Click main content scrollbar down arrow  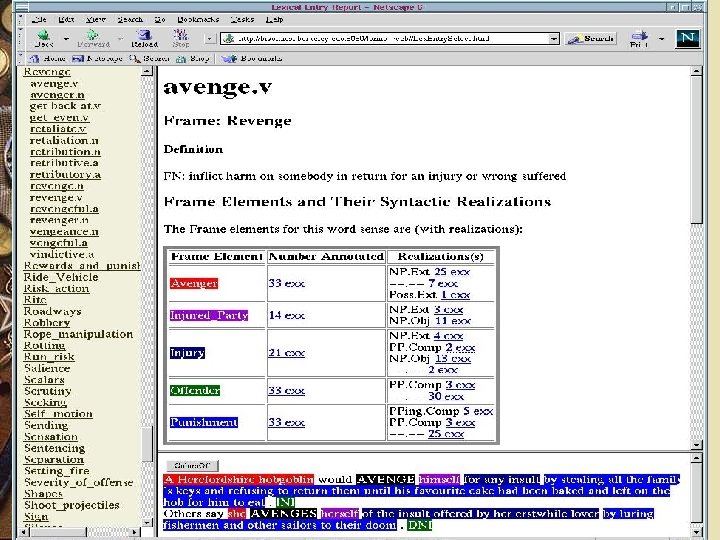[697, 444]
